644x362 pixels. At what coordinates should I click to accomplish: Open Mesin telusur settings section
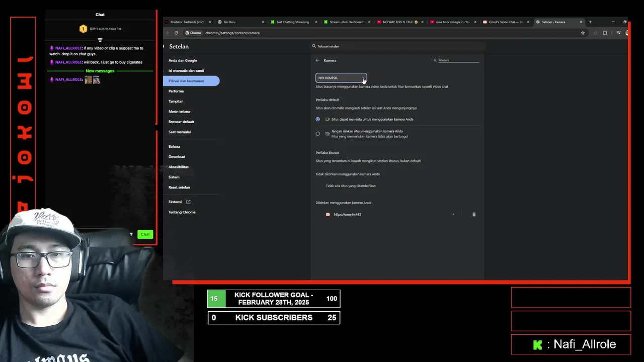click(180, 112)
